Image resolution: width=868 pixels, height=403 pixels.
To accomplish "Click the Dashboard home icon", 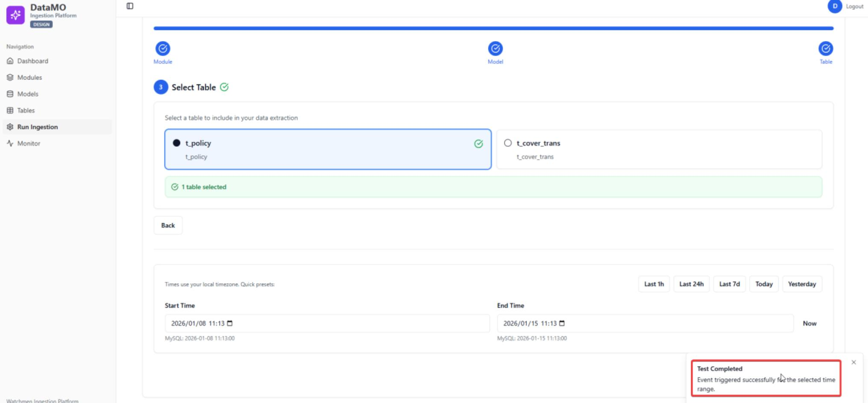I will coord(10,61).
